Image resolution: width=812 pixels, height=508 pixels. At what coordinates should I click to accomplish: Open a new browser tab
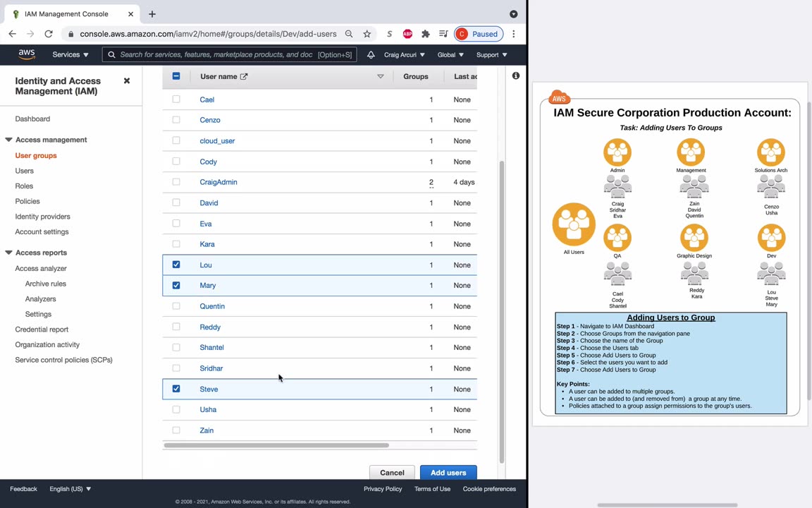tap(152, 14)
